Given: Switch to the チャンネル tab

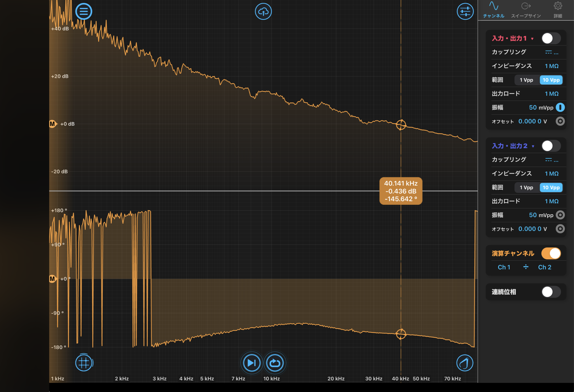Looking at the screenshot, I should click(494, 10).
